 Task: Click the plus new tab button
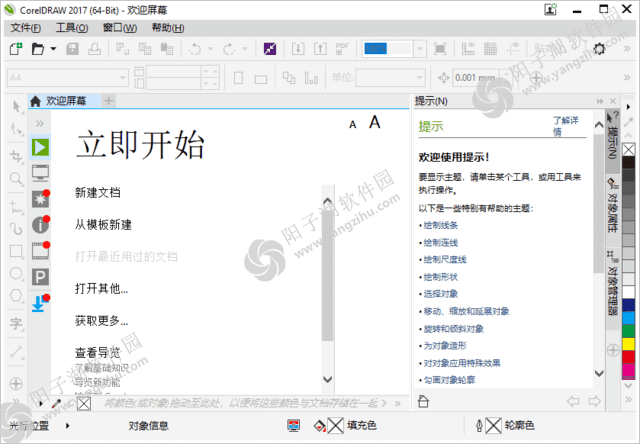point(109,101)
